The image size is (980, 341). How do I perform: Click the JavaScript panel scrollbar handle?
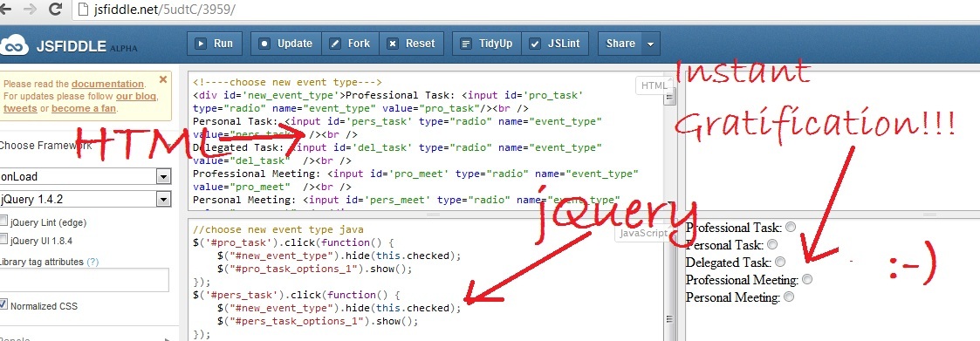tap(669, 318)
